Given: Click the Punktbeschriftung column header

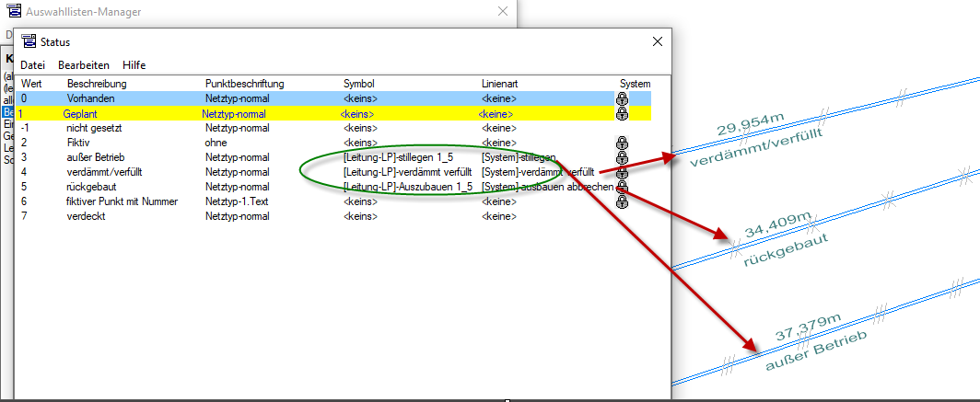Looking at the screenshot, I should (244, 84).
